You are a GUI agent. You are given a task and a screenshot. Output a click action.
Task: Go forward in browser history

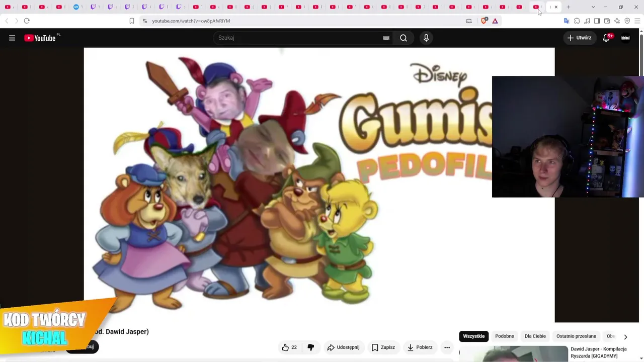point(16,21)
